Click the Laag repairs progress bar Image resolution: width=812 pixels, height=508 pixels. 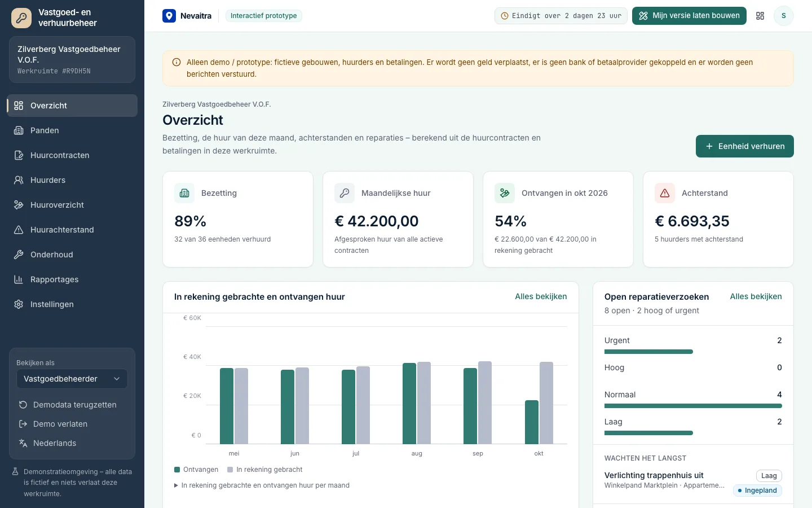tap(648, 433)
